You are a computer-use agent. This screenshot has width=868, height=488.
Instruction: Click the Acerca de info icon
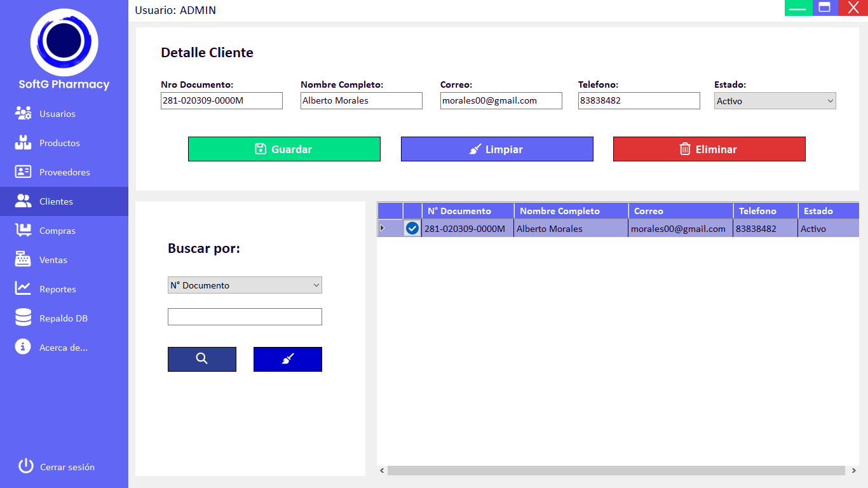click(x=23, y=347)
